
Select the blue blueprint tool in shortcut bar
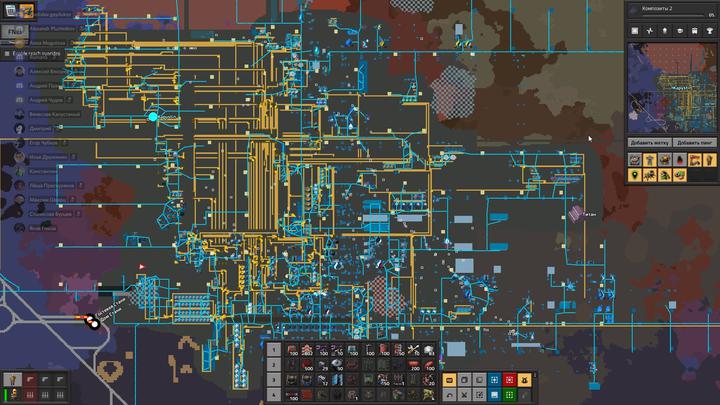[495, 380]
